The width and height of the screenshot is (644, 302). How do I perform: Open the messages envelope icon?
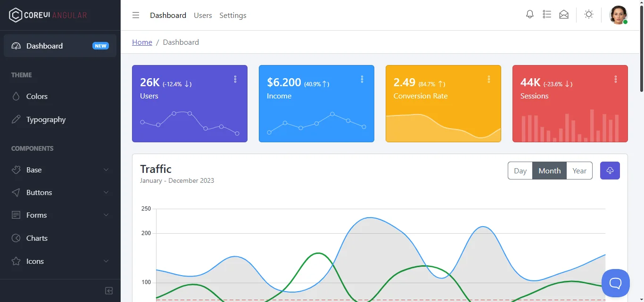tap(564, 15)
